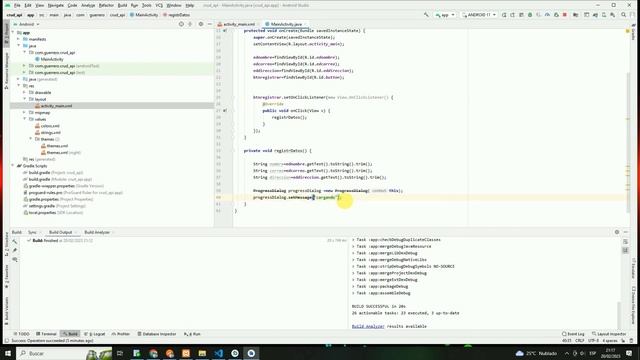This screenshot has width=640, height=360.
Task: Switch to the Sync tab
Action: (x=32, y=232)
